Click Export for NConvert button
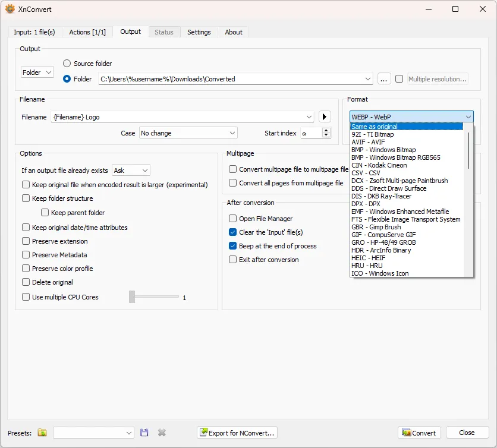Screen dimensions: 497x448 pyautogui.click(x=237, y=433)
